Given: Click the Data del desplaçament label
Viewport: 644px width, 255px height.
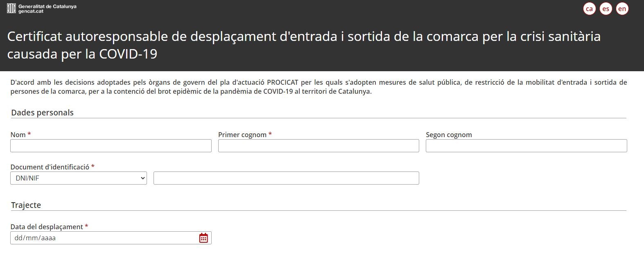Looking at the screenshot, I should (x=47, y=227).
